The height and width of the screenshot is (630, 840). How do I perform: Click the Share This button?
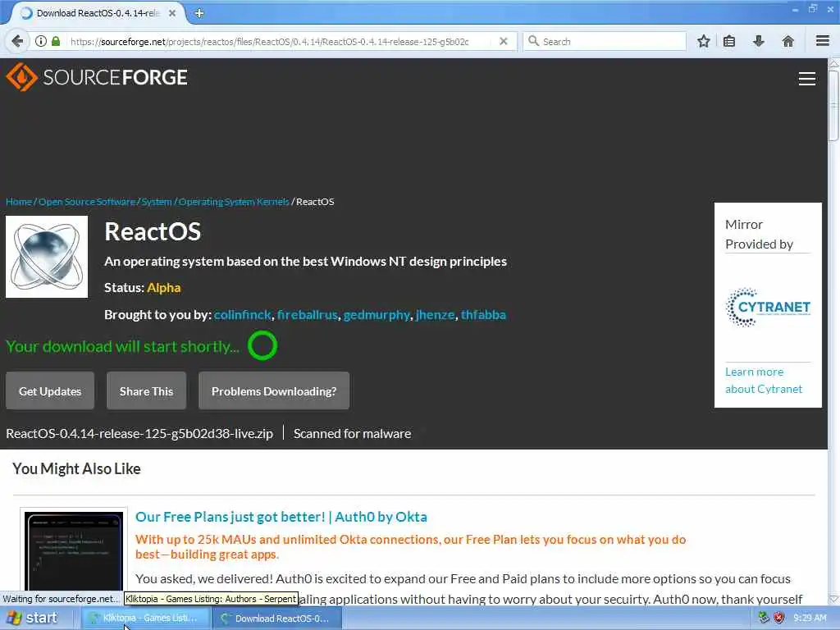[146, 391]
